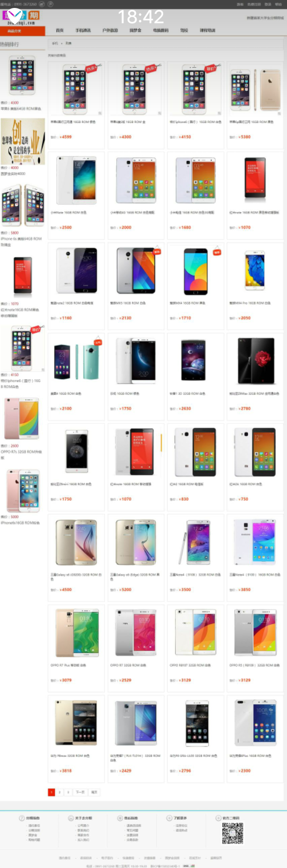Click the 关于去分期 footer section icon
This screenshot has height=868, width=287.
71,818
